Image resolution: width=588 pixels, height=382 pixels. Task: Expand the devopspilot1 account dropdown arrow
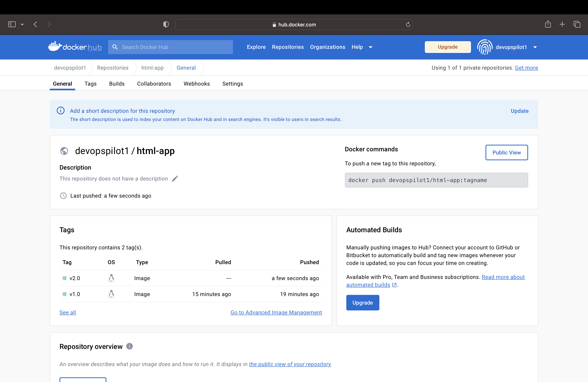(535, 47)
